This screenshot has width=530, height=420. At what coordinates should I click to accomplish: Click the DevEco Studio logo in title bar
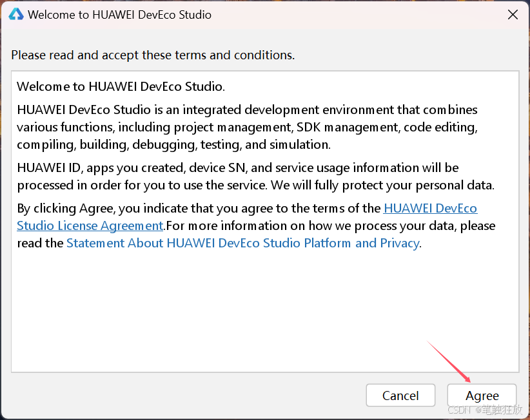(16, 15)
